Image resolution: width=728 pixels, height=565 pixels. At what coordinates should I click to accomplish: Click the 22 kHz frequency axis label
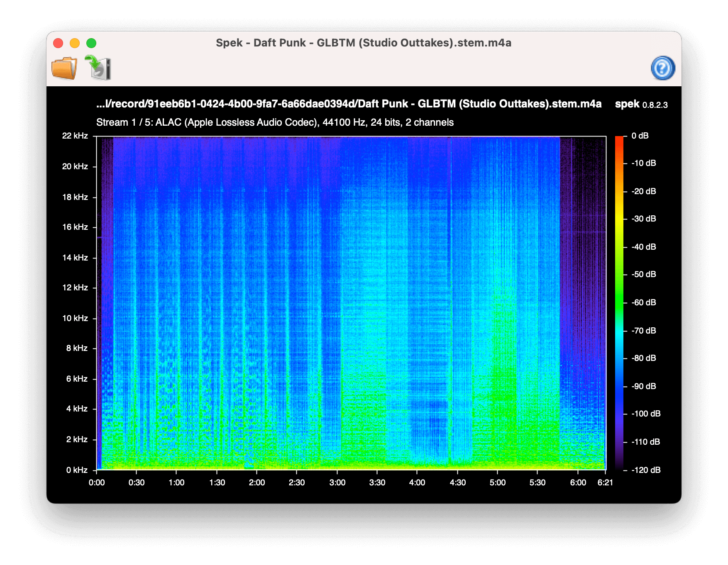[75, 136]
